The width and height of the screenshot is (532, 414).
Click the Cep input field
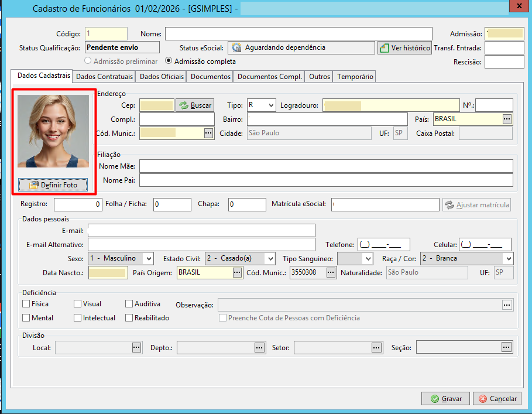[x=157, y=105]
